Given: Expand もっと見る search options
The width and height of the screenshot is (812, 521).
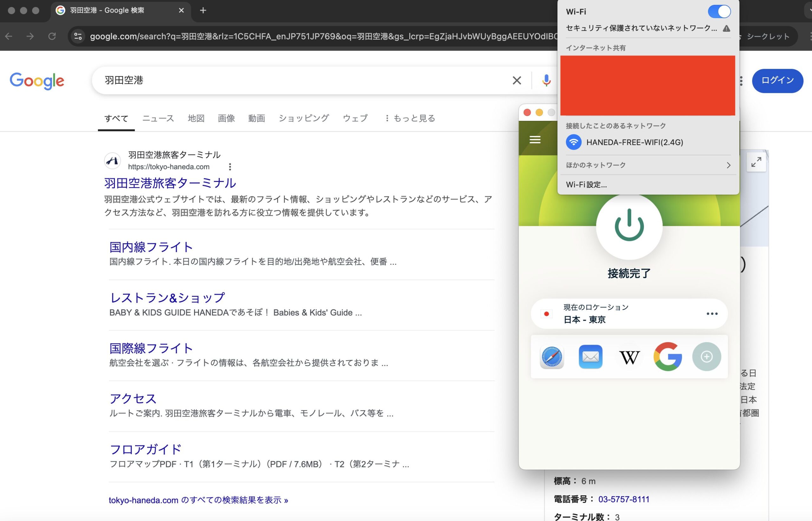Looking at the screenshot, I should click(x=410, y=118).
